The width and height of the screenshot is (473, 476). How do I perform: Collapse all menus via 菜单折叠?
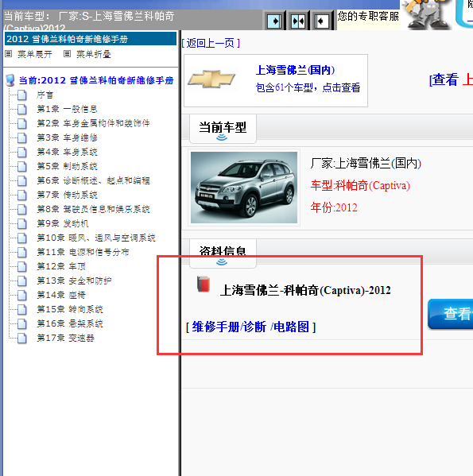coord(94,54)
